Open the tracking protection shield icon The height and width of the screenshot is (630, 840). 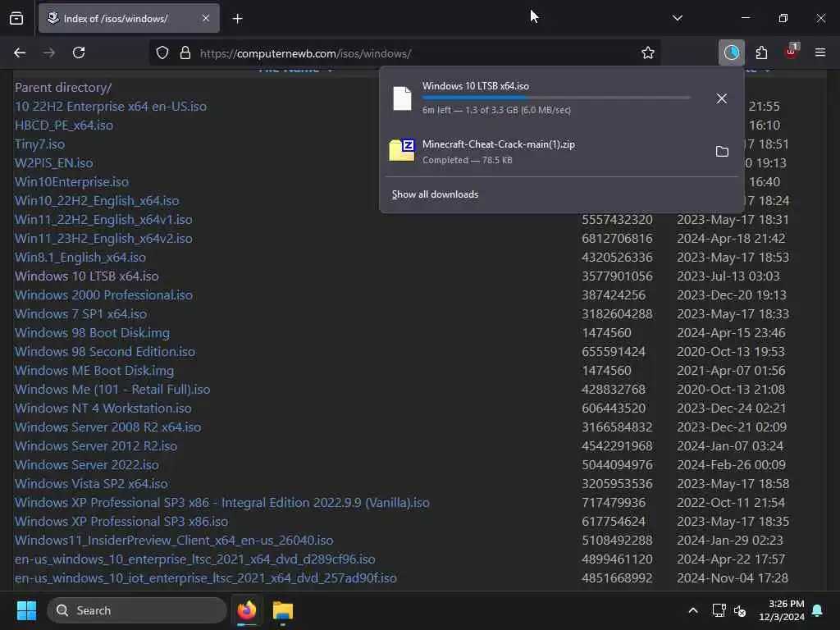[162, 53]
